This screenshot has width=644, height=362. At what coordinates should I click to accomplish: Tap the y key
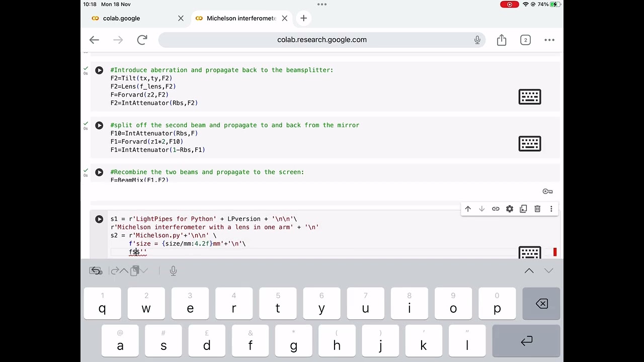click(x=322, y=304)
